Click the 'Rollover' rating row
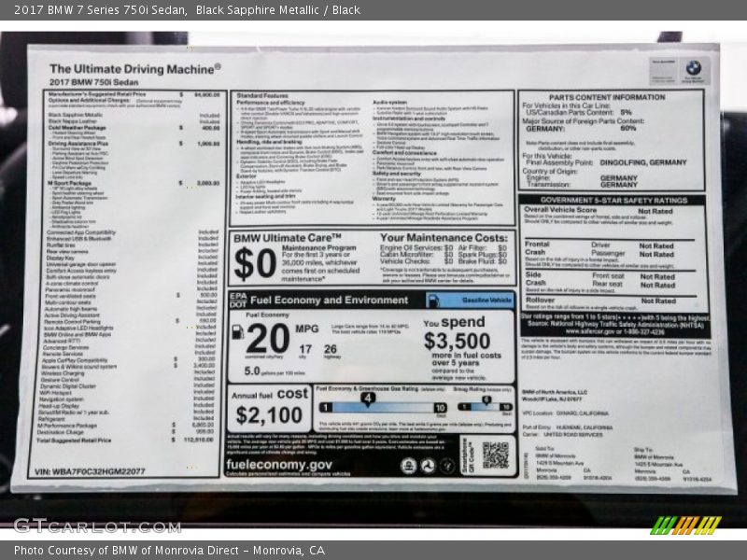This screenshot has width=747, height=560. tap(601, 301)
